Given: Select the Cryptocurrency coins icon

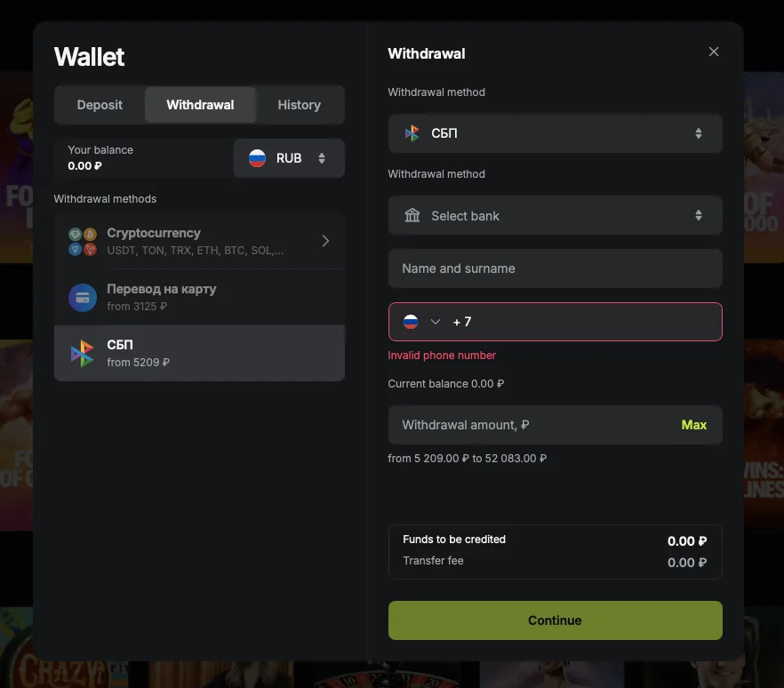Looking at the screenshot, I should coord(83,242).
